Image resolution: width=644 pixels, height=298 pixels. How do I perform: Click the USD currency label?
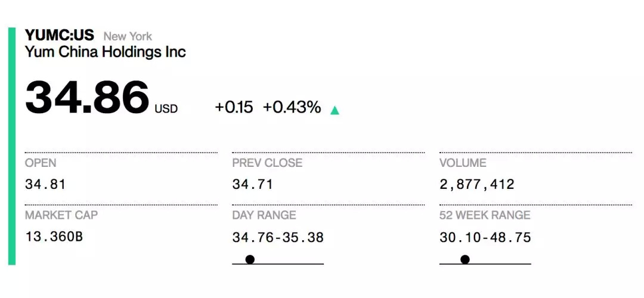coord(166,109)
